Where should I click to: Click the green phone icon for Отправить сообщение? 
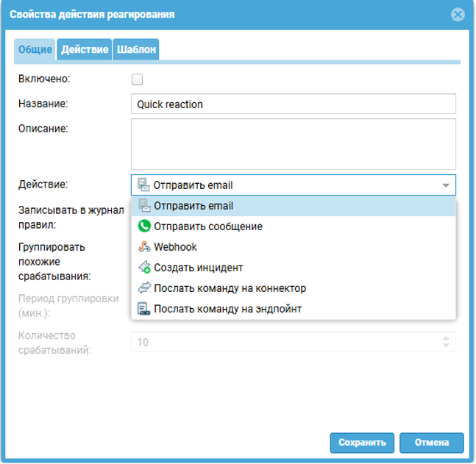point(144,226)
